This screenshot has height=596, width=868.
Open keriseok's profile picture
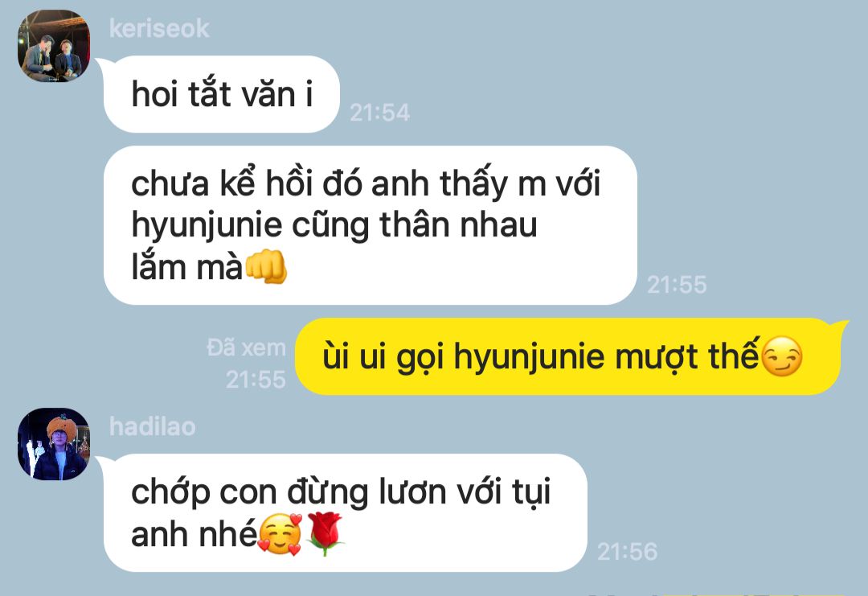coord(54,46)
